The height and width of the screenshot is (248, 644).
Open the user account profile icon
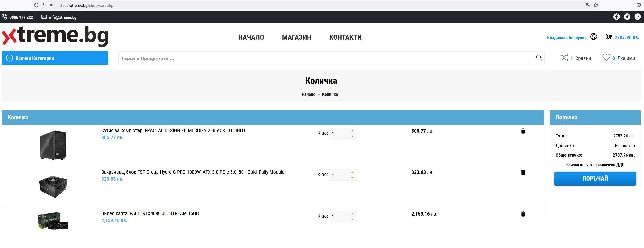pyautogui.click(x=593, y=37)
